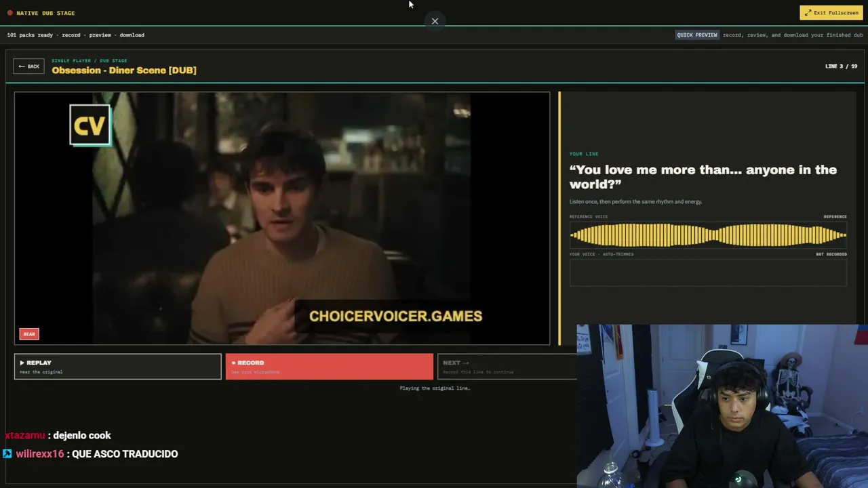This screenshot has height=488, width=868.
Task: Click the diner scene video preview
Action: click(x=282, y=218)
